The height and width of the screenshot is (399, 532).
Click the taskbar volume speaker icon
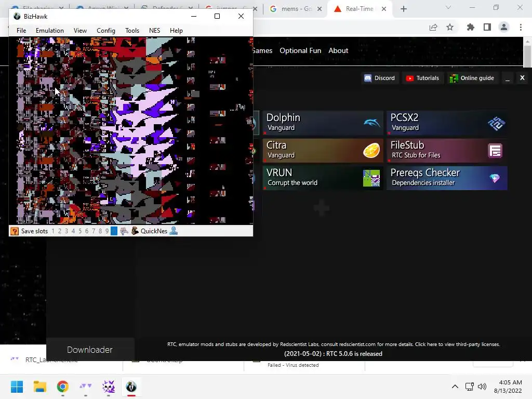[x=482, y=387]
